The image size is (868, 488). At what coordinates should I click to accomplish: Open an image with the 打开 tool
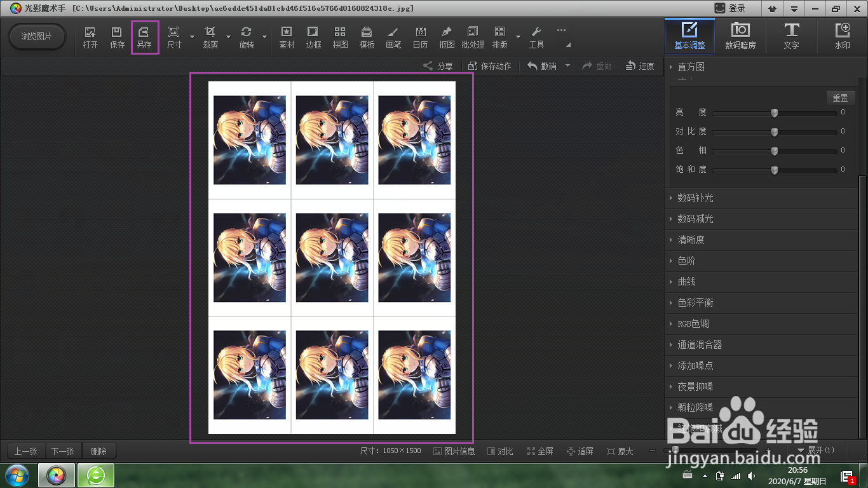(x=90, y=37)
